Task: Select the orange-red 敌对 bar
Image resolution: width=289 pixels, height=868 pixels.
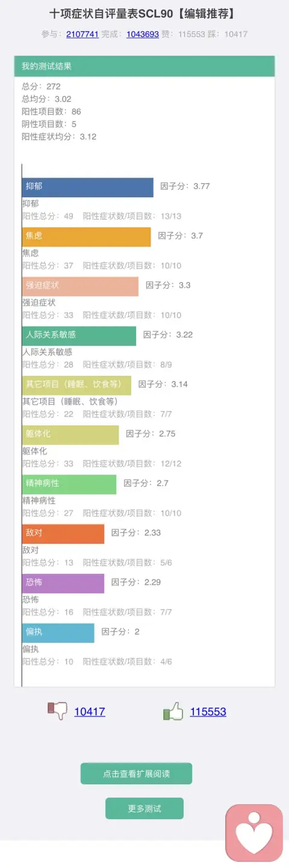Action: point(63,534)
